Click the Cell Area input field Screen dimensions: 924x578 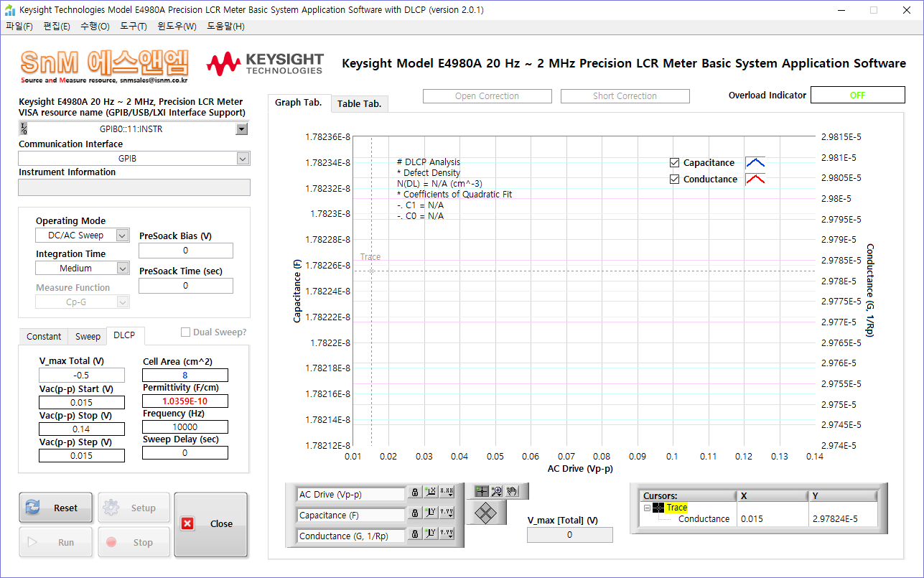pos(185,375)
